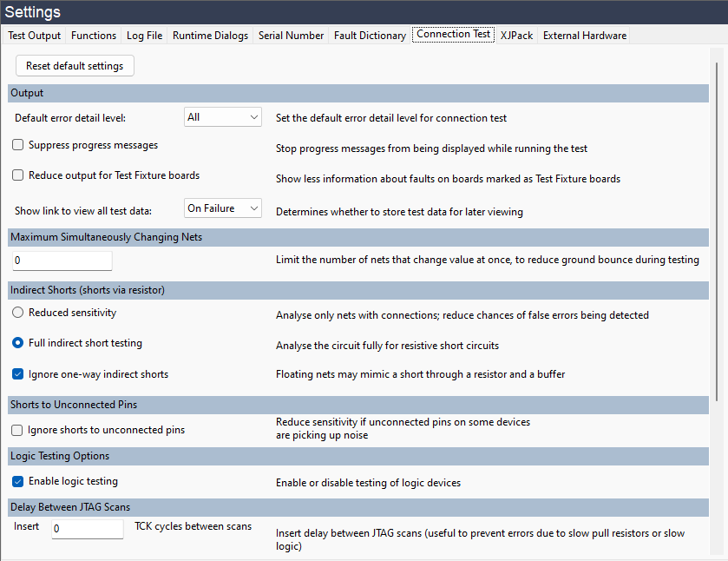Open the Fault Dictionary tab
The height and width of the screenshot is (561, 728).
tap(370, 36)
